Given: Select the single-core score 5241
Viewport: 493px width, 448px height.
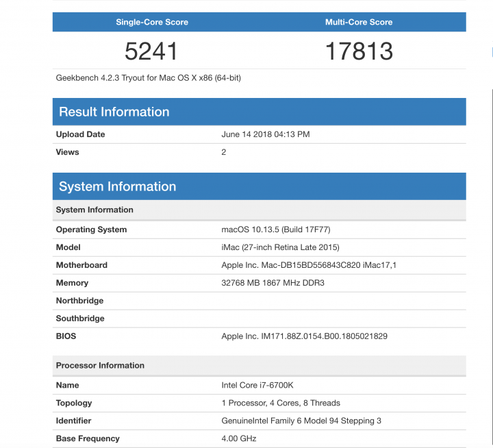Looking at the screenshot, I should click(x=151, y=51).
